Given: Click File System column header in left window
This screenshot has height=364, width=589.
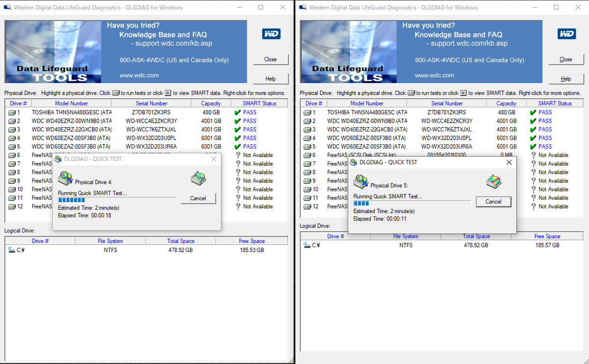Looking at the screenshot, I should (x=110, y=241).
